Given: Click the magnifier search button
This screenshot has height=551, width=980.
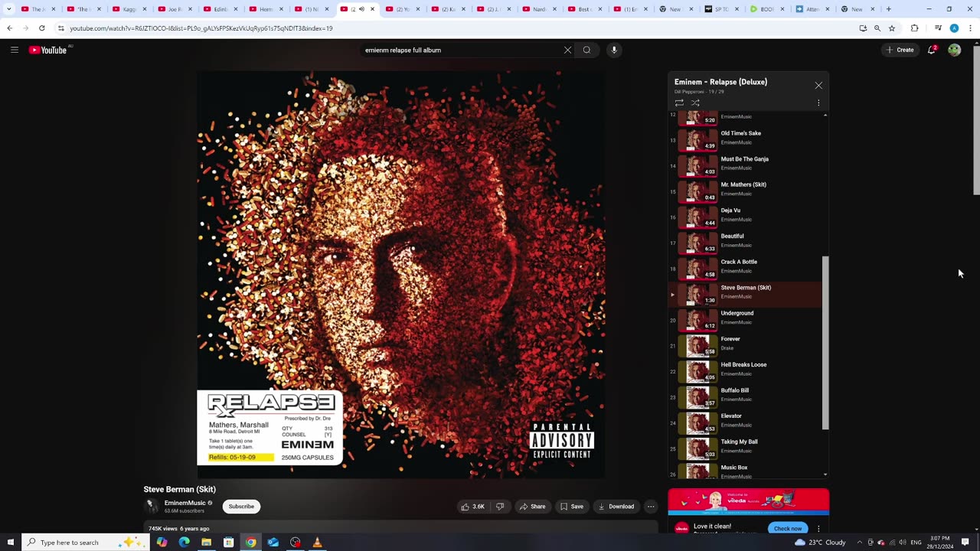Looking at the screenshot, I should pyautogui.click(x=586, y=50).
